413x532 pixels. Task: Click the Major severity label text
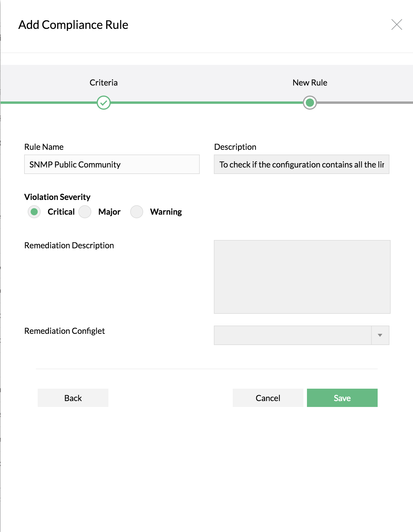[109, 212]
